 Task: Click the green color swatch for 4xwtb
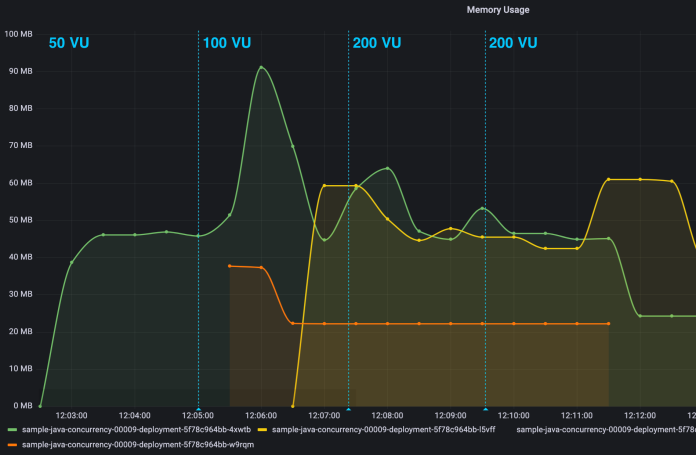tap(12, 430)
